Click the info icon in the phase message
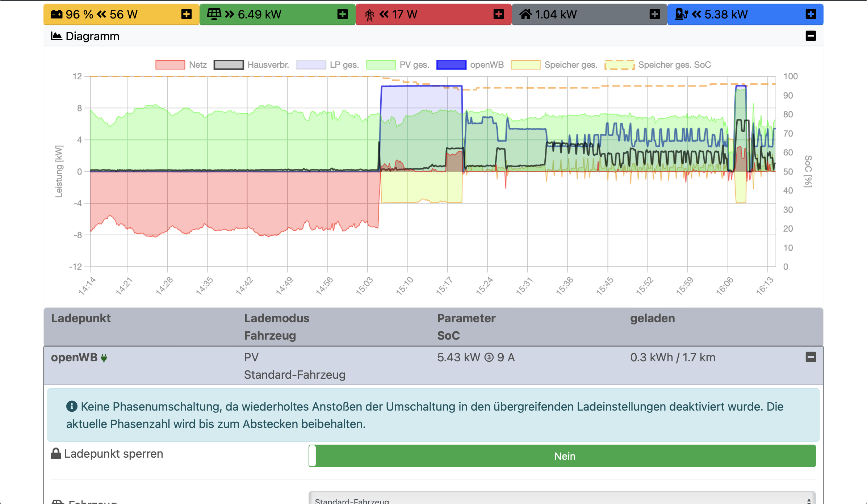Screen dimensions: 867x504 tap(72, 406)
